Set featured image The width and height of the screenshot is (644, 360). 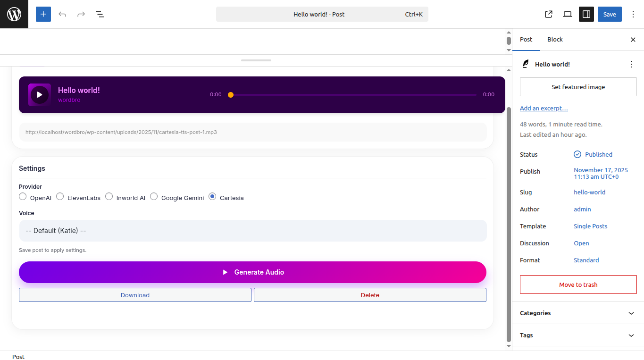(x=578, y=87)
